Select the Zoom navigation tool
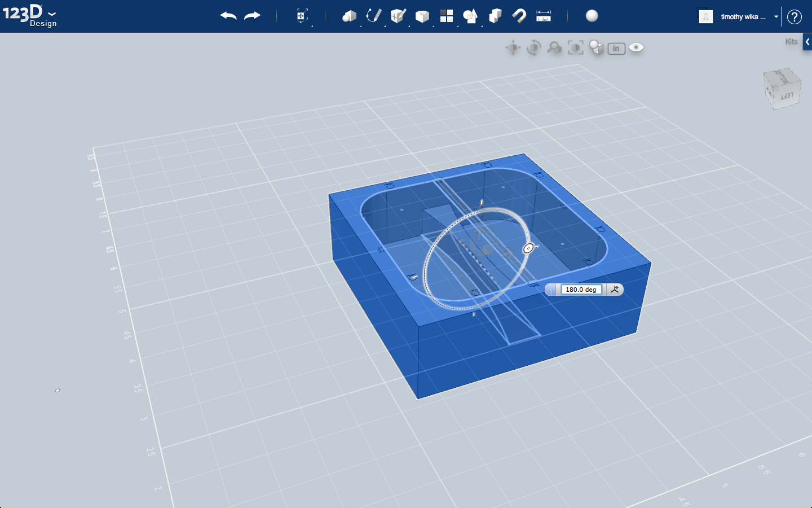 tap(554, 48)
